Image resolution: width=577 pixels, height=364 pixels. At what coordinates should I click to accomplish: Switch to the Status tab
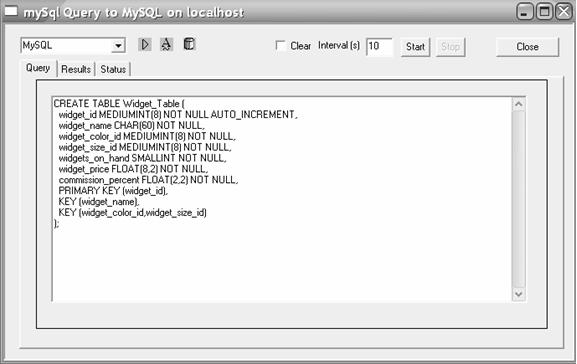tap(113, 69)
